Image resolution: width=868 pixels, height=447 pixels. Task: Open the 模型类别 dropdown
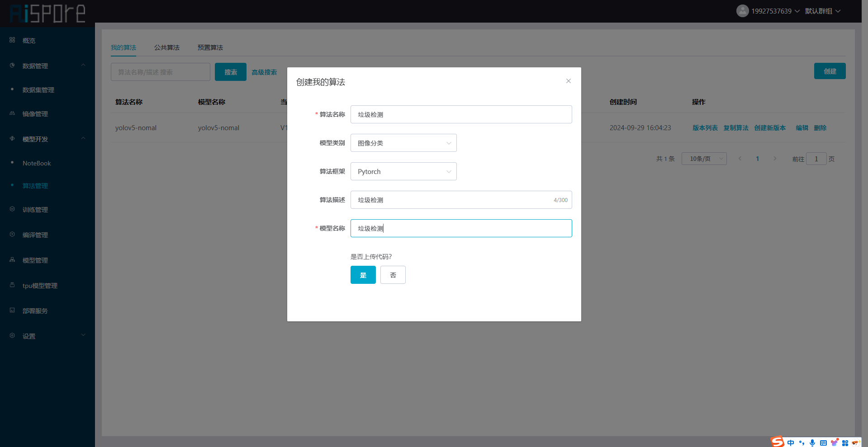coord(403,143)
